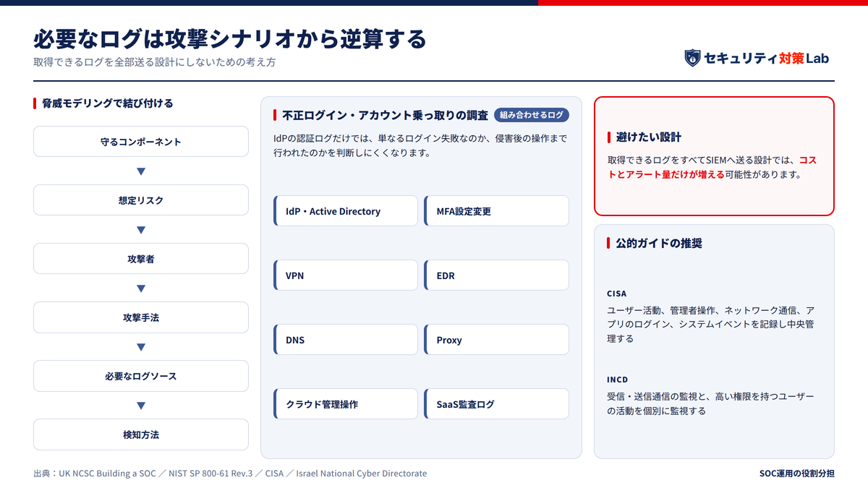Click the heading 避けたい設計
Viewport: 868px width, 488px height.
click(648, 137)
